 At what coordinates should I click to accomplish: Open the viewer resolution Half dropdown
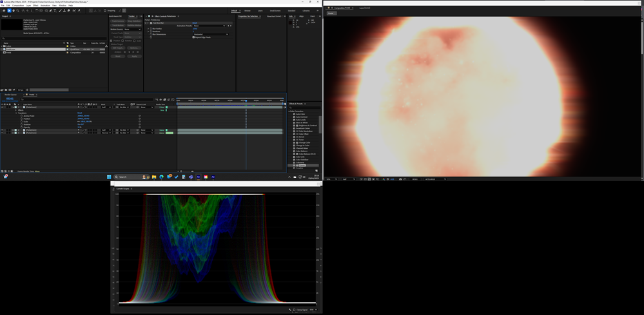[x=349, y=179]
